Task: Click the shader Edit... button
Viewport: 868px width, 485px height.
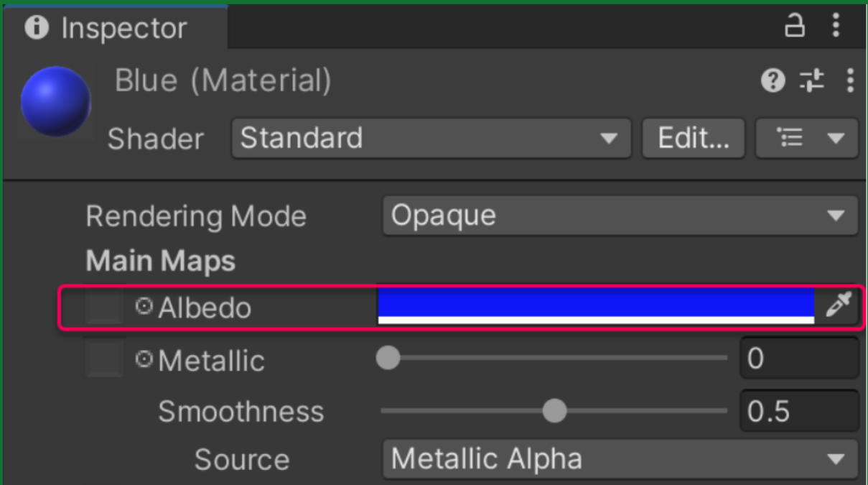Action: [x=694, y=138]
